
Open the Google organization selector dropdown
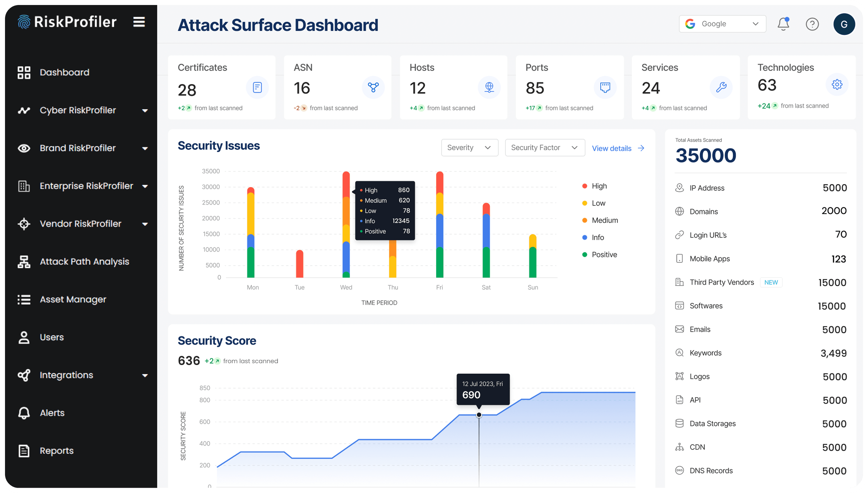(722, 24)
